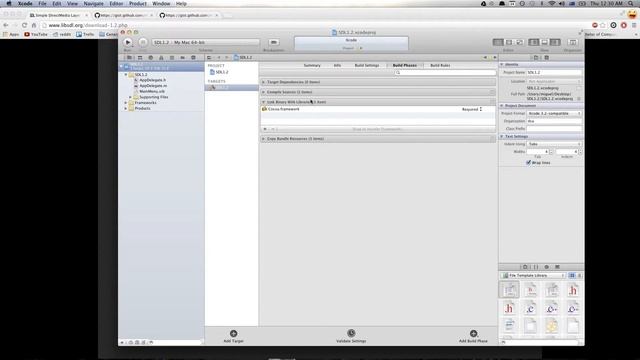
Task: Expand Target Dependencies build phase
Action: tap(263, 82)
